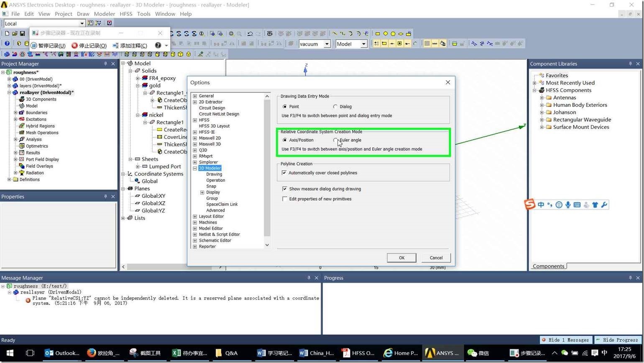644x363 pixels.
Task: Pause the steps recorder recording
Action: (x=48, y=46)
